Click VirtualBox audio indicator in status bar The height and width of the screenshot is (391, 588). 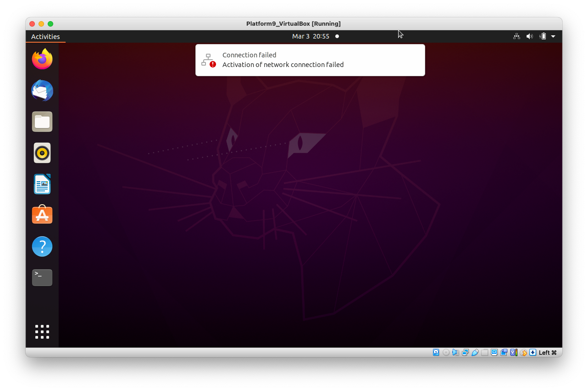pos(455,352)
